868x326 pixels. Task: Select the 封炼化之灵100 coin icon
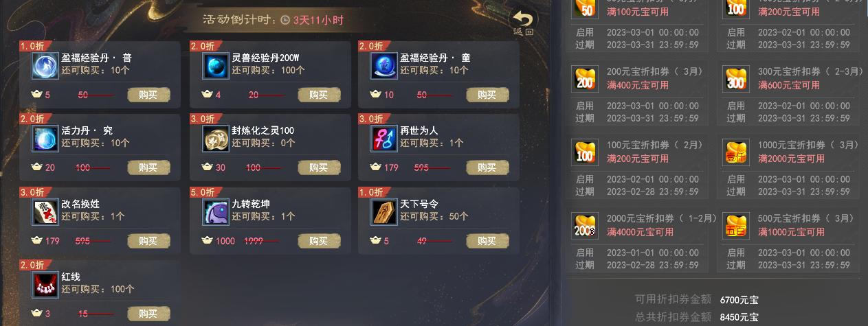pos(215,139)
